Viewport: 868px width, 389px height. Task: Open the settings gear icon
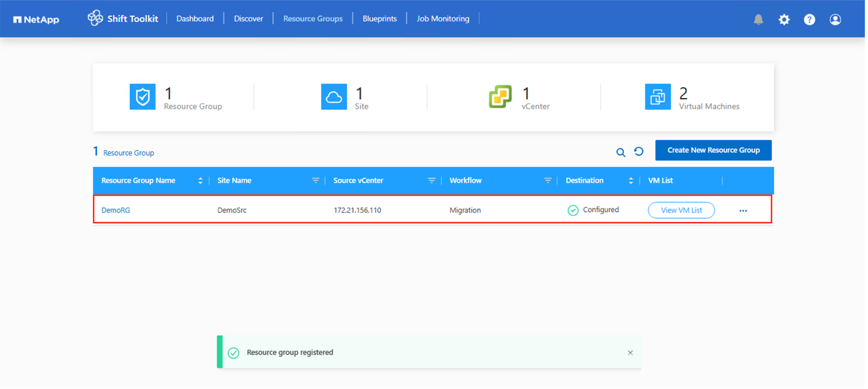click(x=784, y=19)
